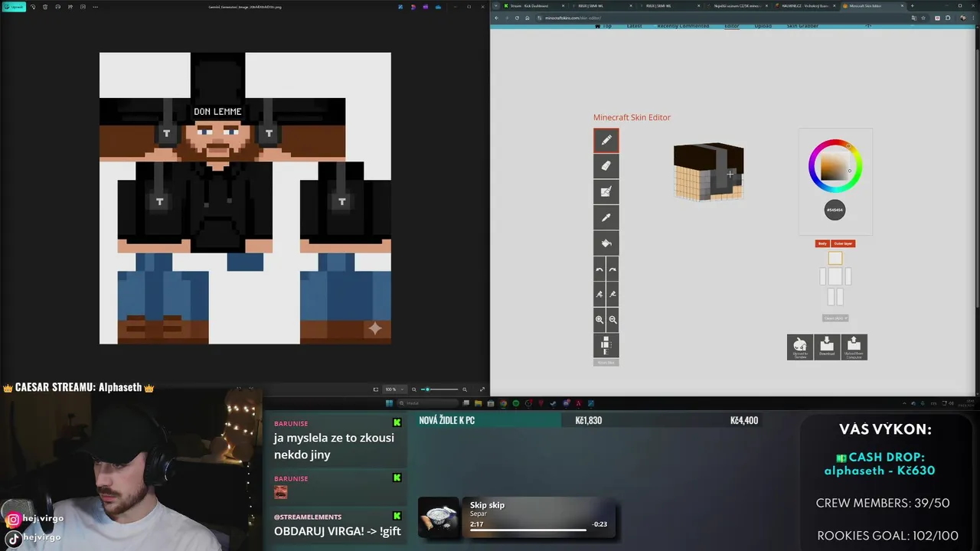
Task: Toggle the Outer layer button
Action: pyautogui.click(x=843, y=243)
